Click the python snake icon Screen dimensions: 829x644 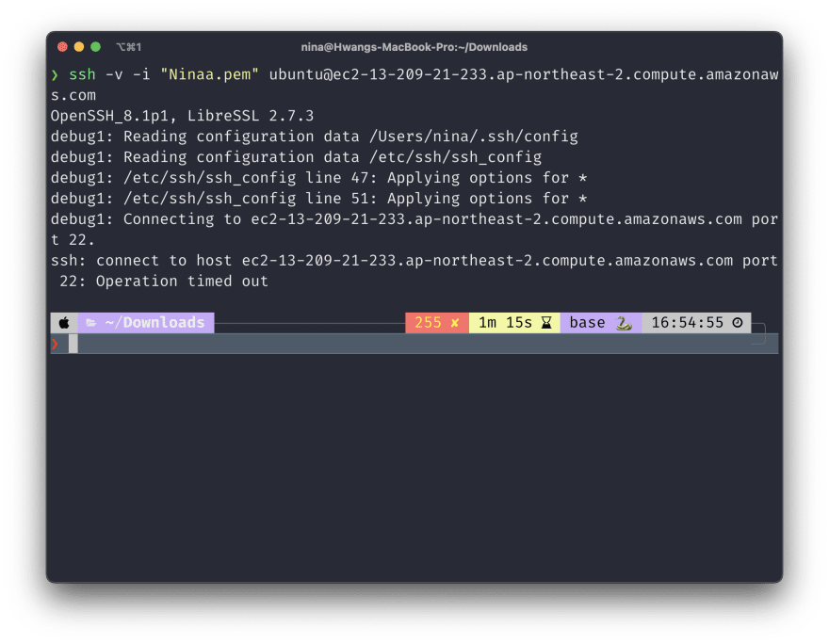pyautogui.click(x=624, y=323)
